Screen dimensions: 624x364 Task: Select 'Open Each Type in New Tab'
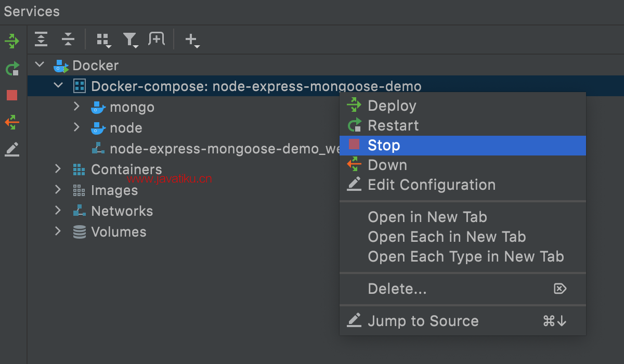pos(463,256)
